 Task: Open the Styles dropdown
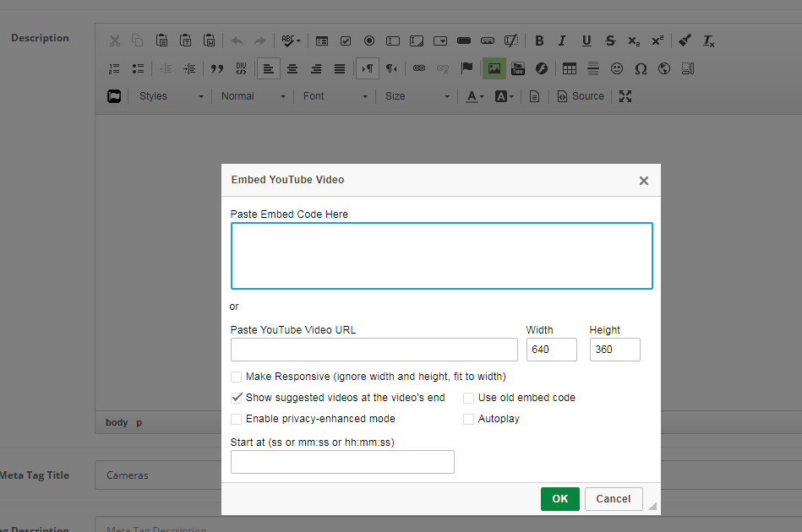click(x=171, y=96)
